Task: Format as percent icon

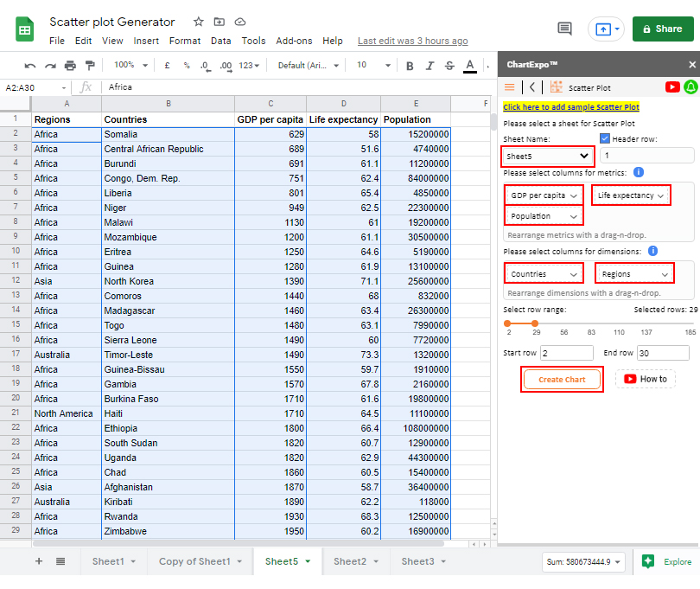Action: 187,65
